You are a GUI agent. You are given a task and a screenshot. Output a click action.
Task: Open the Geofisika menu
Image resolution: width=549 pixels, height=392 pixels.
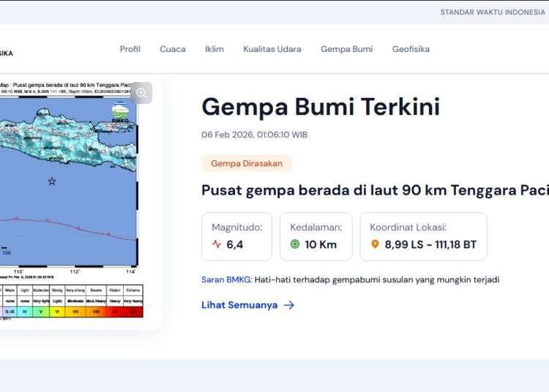[411, 49]
